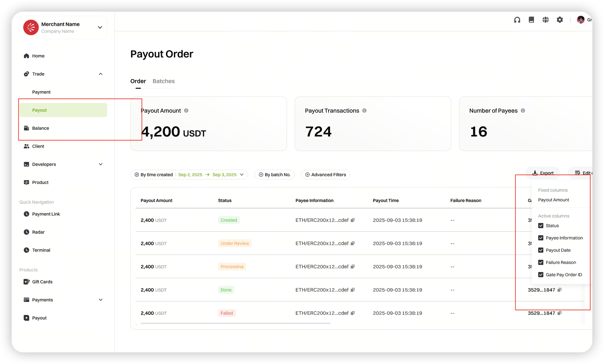The image size is (604, 364).
Task: Click the Export button
Action: pos(543,173)
